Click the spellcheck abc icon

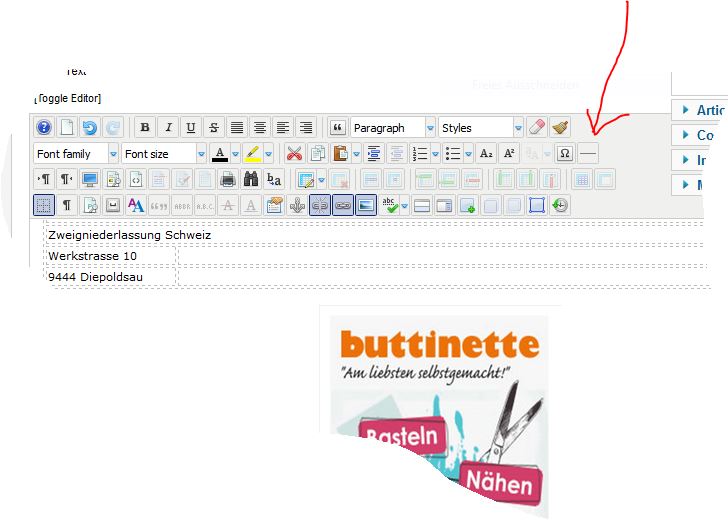coord(389,205)
